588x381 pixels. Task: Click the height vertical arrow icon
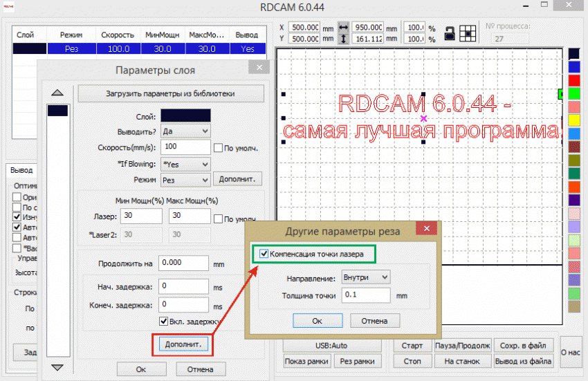point(343,39)
